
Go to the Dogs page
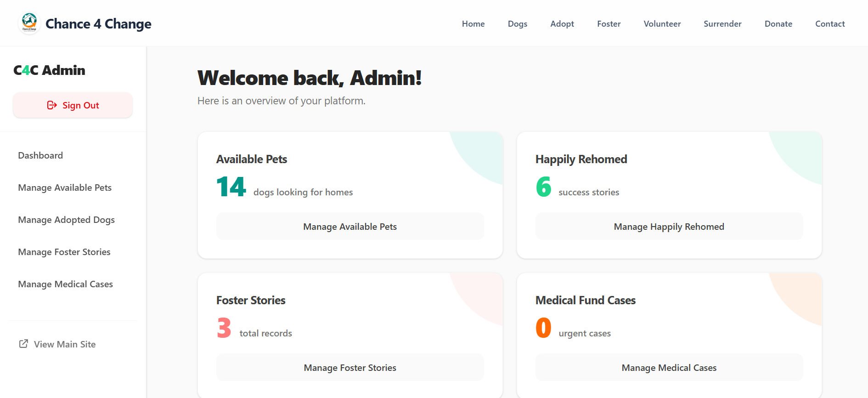pyautogui.click(x=518, y=24)
